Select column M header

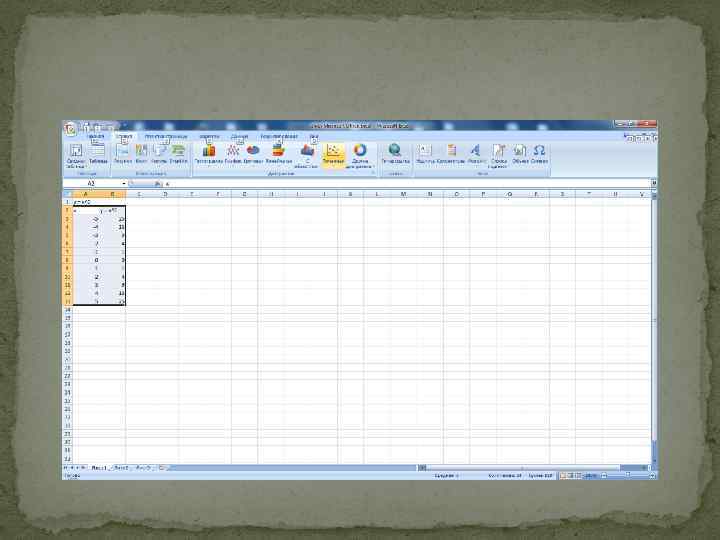[403, 194]
